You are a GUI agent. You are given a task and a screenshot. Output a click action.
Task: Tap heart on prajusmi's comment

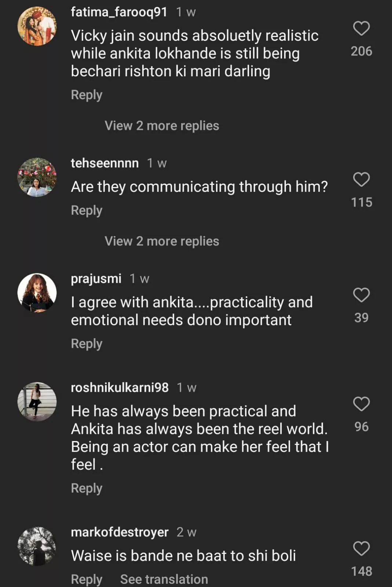click(361, 295)
